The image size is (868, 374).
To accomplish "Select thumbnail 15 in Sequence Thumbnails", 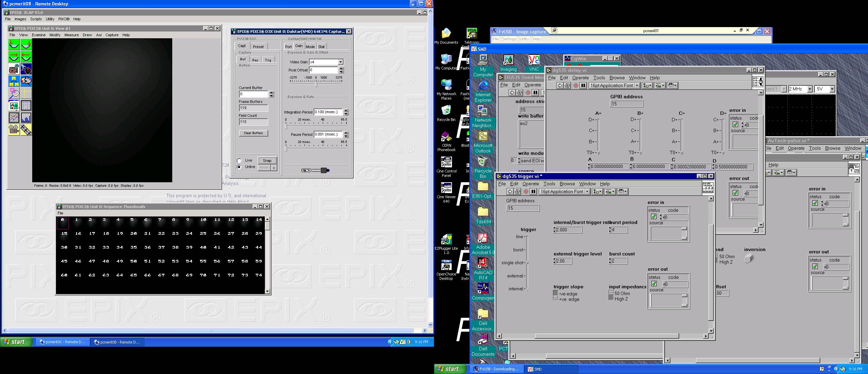I will pyautogui.click(x=64, y=236).
